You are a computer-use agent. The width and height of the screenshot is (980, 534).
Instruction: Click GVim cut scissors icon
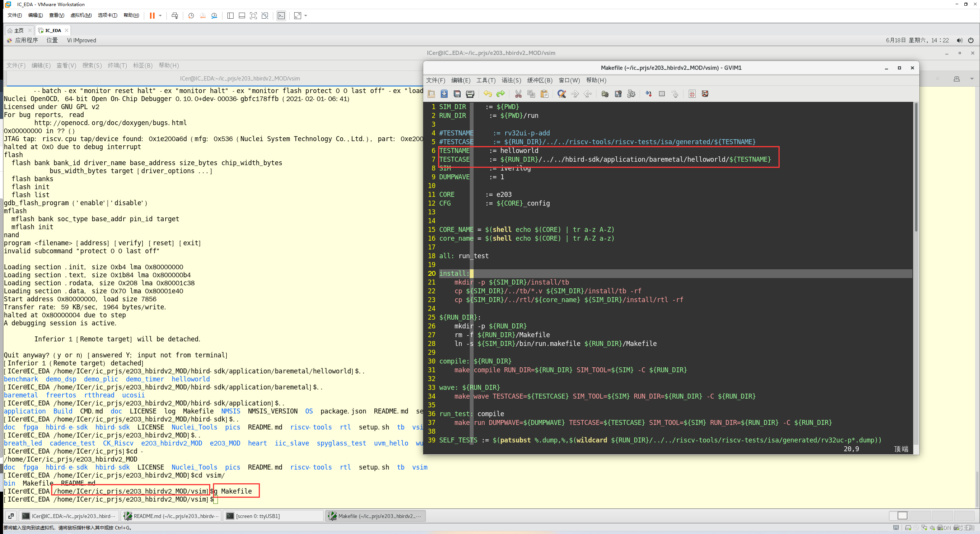[518, 94]
